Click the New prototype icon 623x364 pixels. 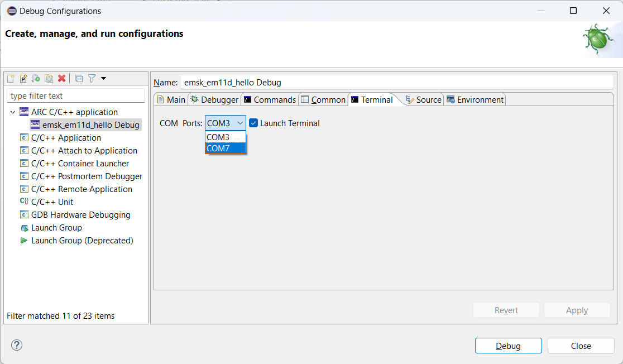click(23, 79)
